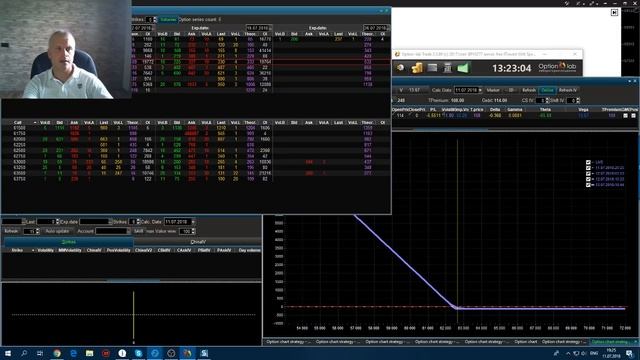Click last square icon at end of position row
640x360 pixels.
pos(633,116)
